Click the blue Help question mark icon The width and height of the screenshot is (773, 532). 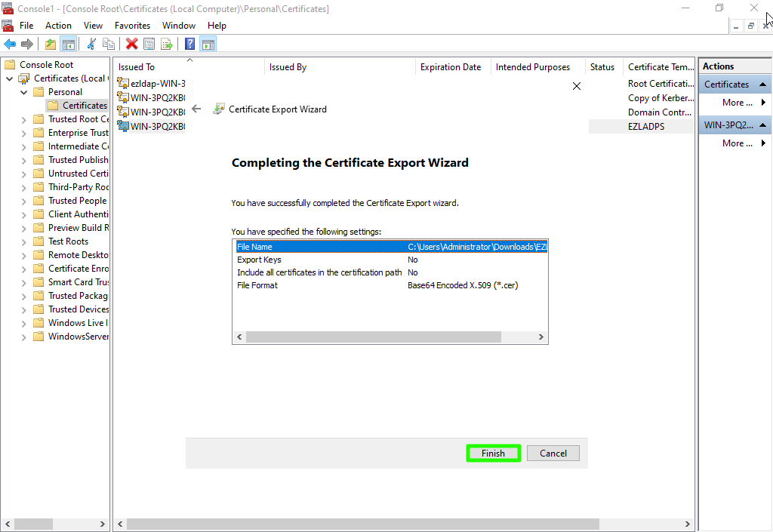(190, 45)
